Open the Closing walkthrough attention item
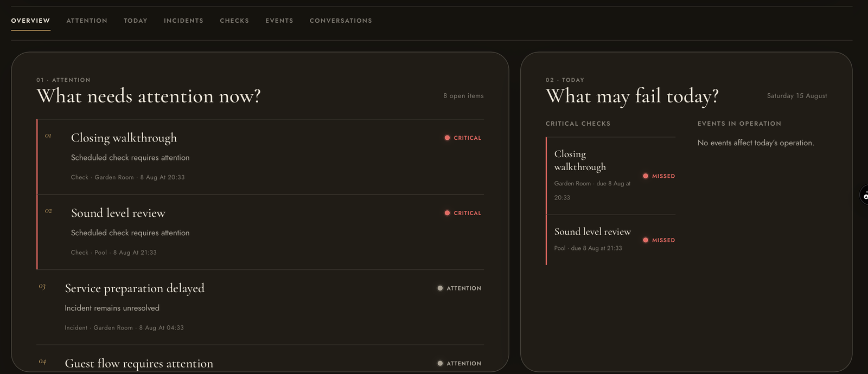The height and width of the screenshot is (374, 868). 260,157
